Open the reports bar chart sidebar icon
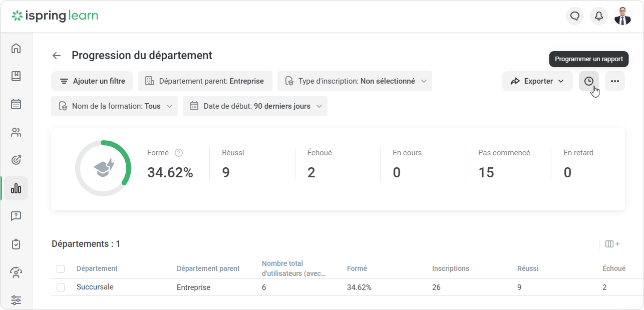 (16, 188)
